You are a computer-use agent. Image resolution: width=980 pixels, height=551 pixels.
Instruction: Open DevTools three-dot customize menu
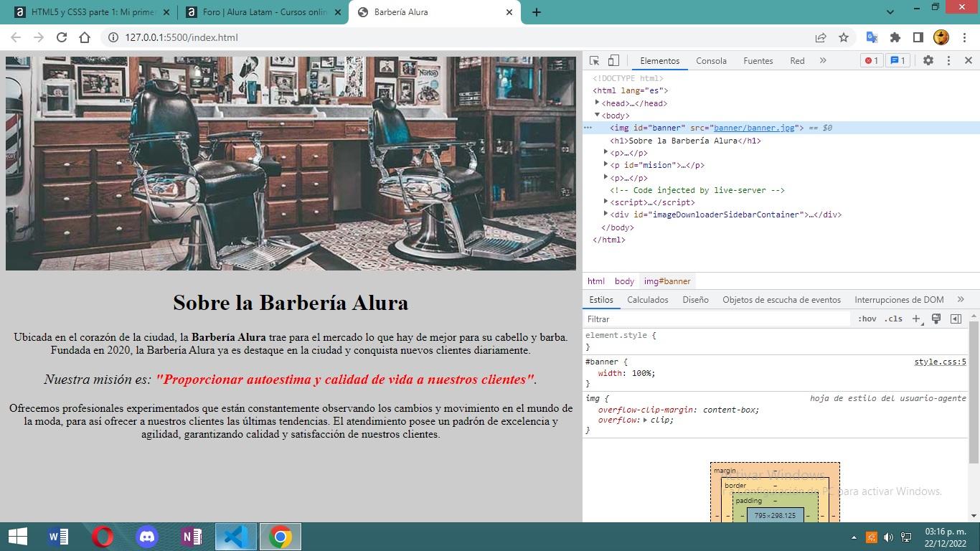pos(948,60)
